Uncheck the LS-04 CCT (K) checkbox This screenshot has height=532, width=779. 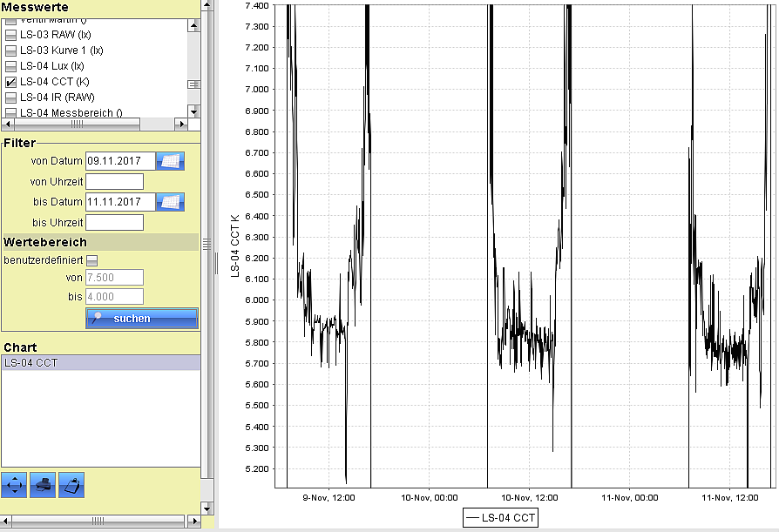pyautogui.click(x=11, y=82)
